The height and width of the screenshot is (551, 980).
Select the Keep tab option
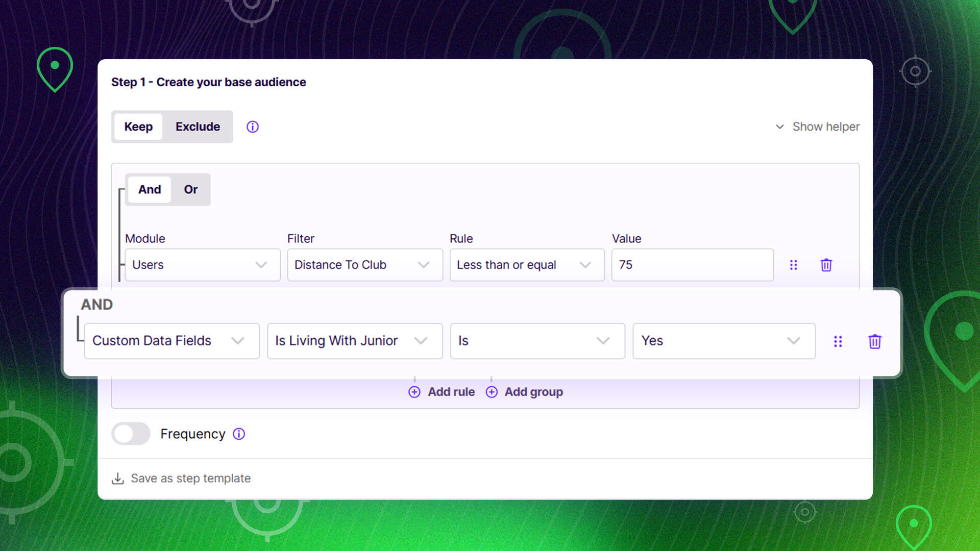click(138, 127)
